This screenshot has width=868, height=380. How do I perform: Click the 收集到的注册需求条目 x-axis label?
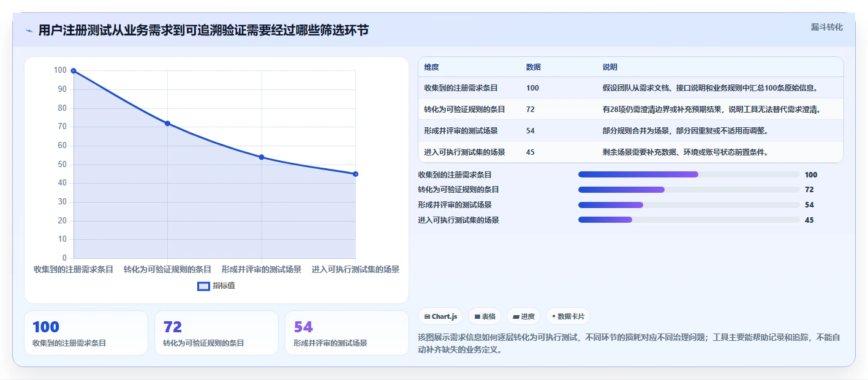point(74,269)
